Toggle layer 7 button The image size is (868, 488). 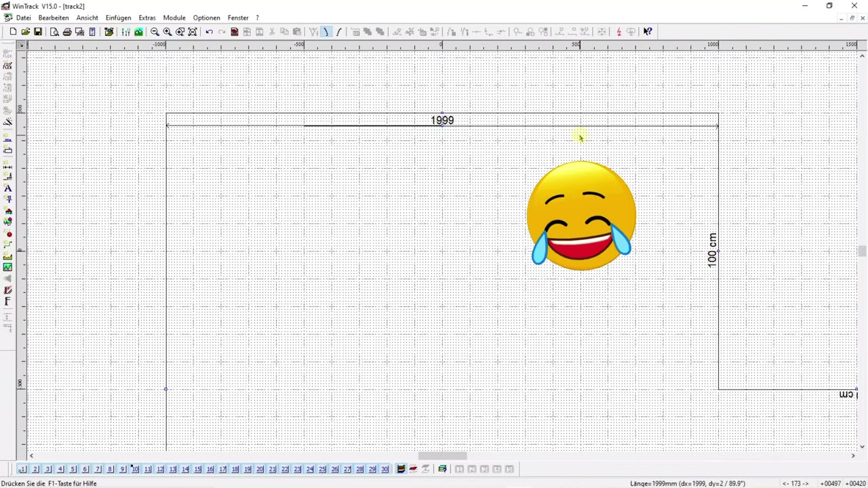(x=98, y=469)
